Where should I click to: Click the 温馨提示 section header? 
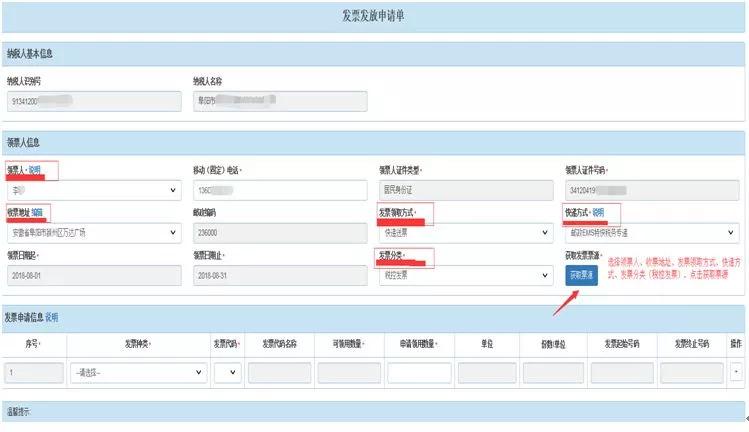pyautogui.click(x=373, y=411)
